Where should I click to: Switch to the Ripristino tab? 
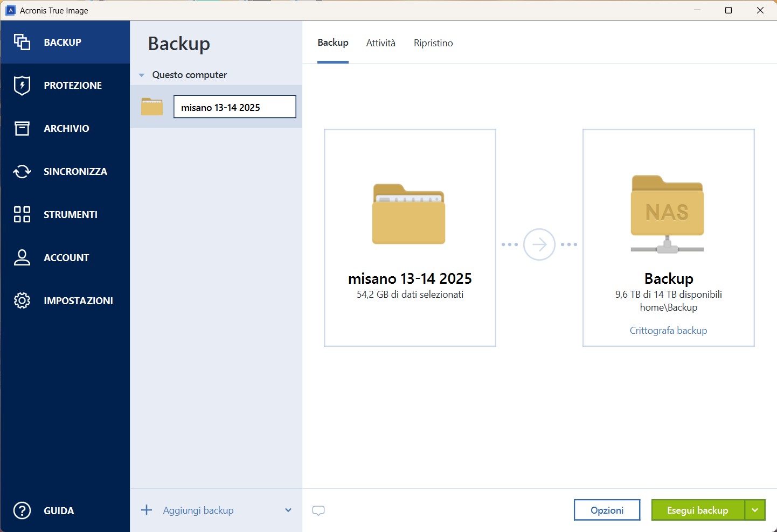[x=433, y=43]
